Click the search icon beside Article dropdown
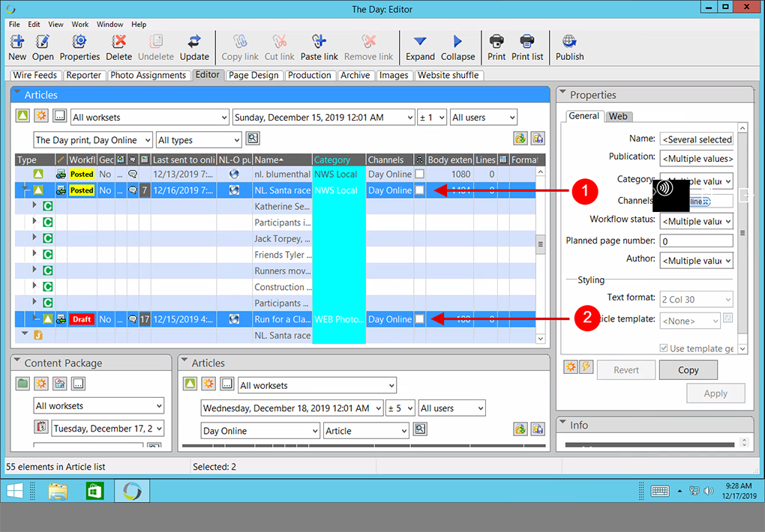 pyautogui.click(x=419, y=429)
